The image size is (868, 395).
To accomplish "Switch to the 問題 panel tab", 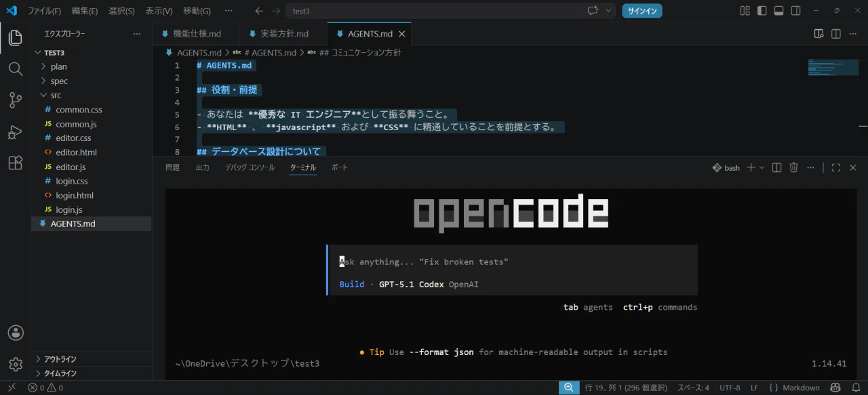I will (x=172, y=167).
